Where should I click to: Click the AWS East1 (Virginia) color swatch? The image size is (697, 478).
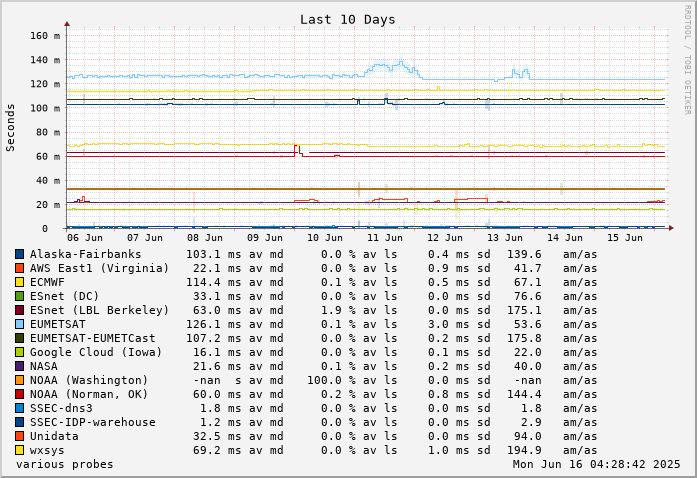(x=19, y=268)
